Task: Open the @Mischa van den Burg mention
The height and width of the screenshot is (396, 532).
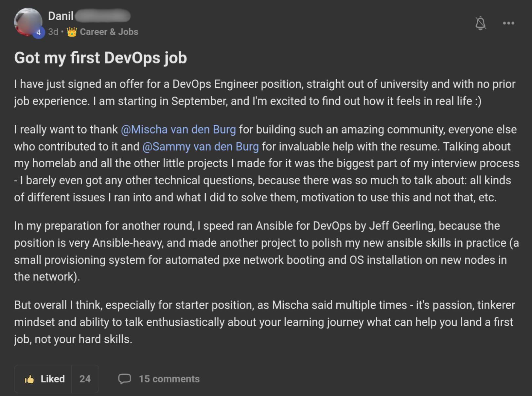Action: pyautogui.click(x=178, y=130)
